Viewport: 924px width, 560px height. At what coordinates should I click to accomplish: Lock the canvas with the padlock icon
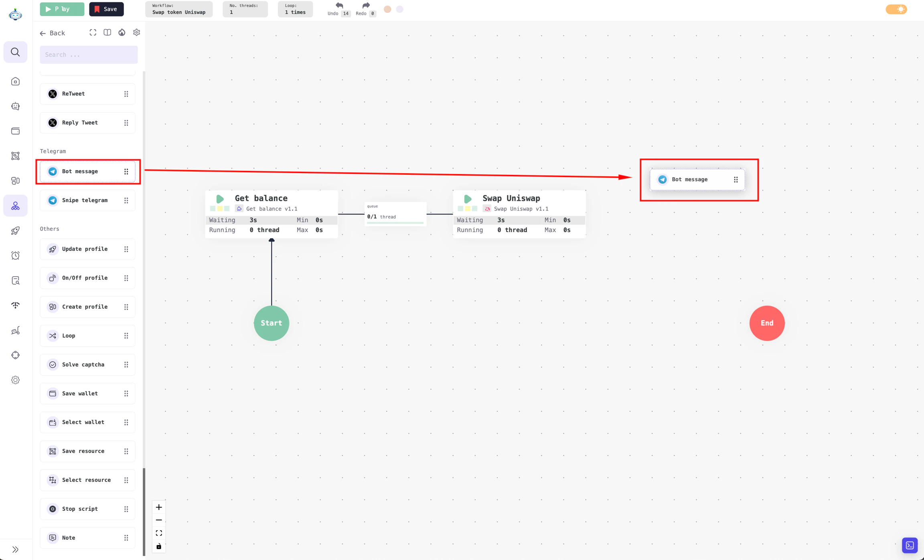point(159,546)
